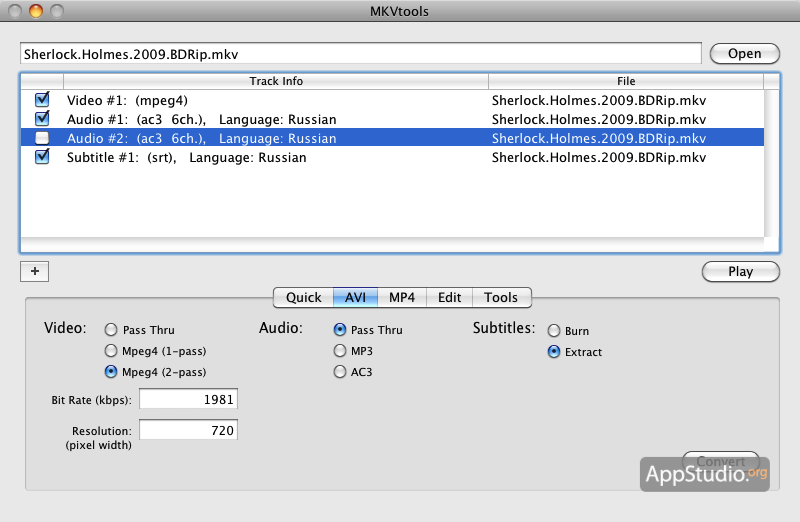This screenshot has height=522, width=800.
Task: Open the Edit tab
Action: 449,297
